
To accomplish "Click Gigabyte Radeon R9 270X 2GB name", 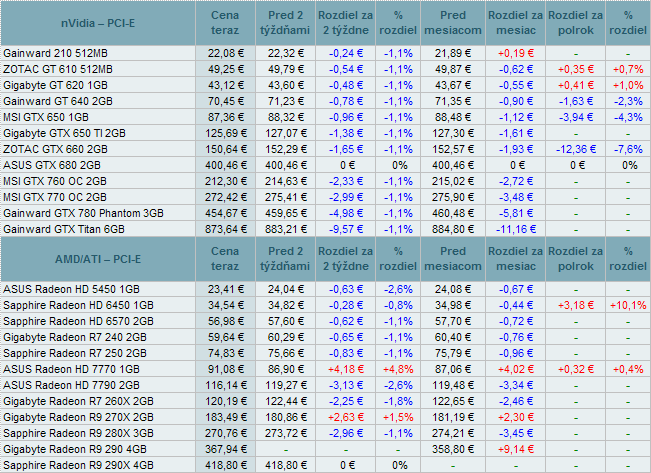I will click(78, 417).
